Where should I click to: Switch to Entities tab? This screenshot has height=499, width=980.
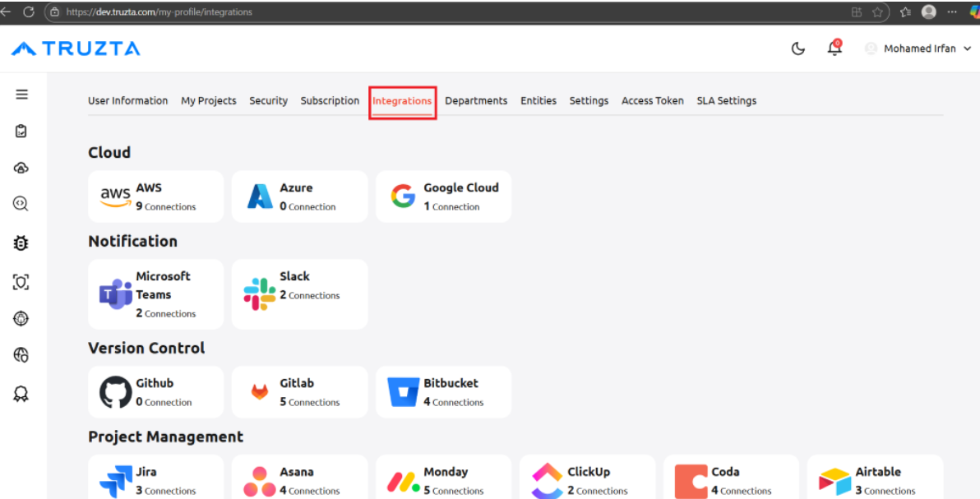539,100
